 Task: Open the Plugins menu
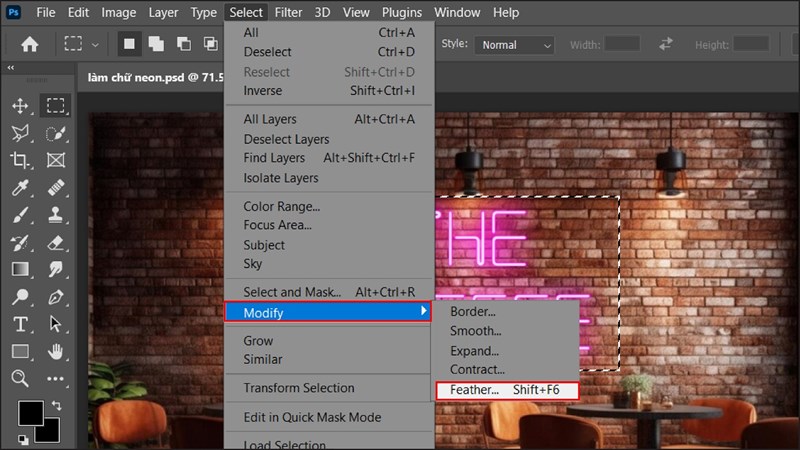pos(402,12)
